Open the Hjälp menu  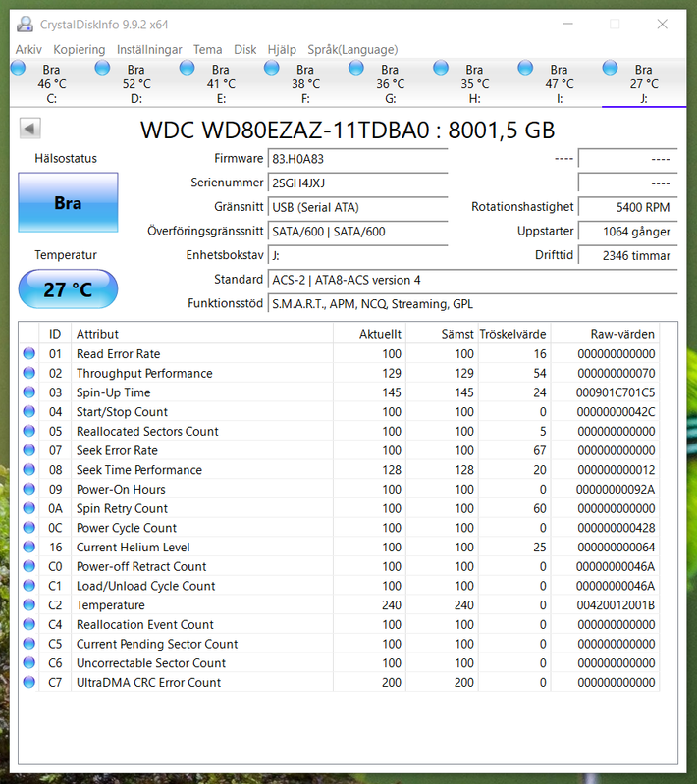coord(282,49)
